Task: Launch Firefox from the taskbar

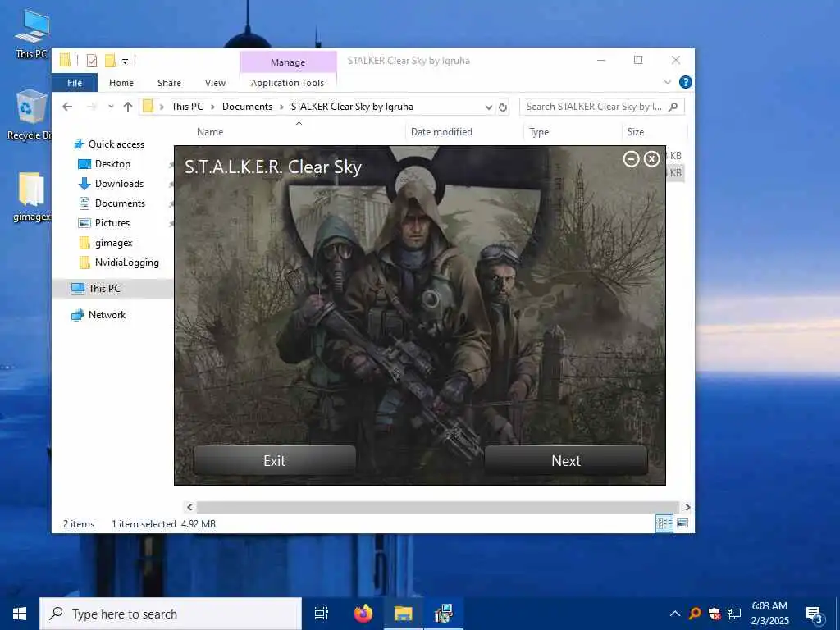Action: click(363, 614)
